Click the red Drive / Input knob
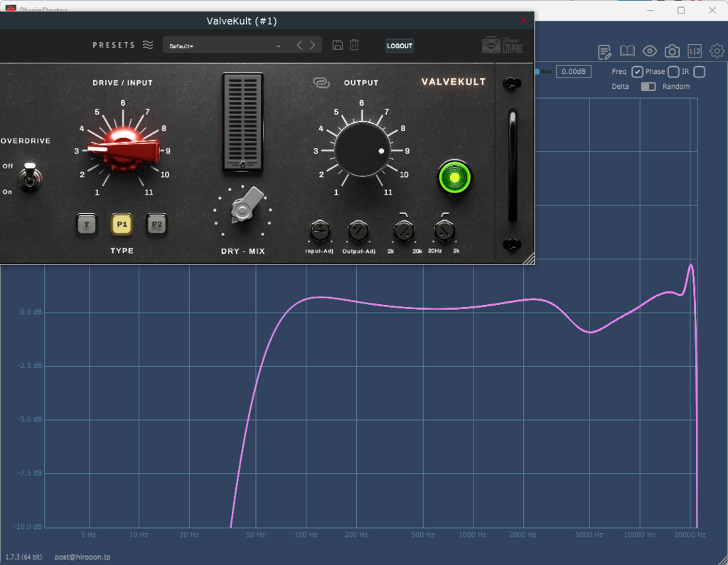Screen dimensions: 728x565 pos(124,150)
